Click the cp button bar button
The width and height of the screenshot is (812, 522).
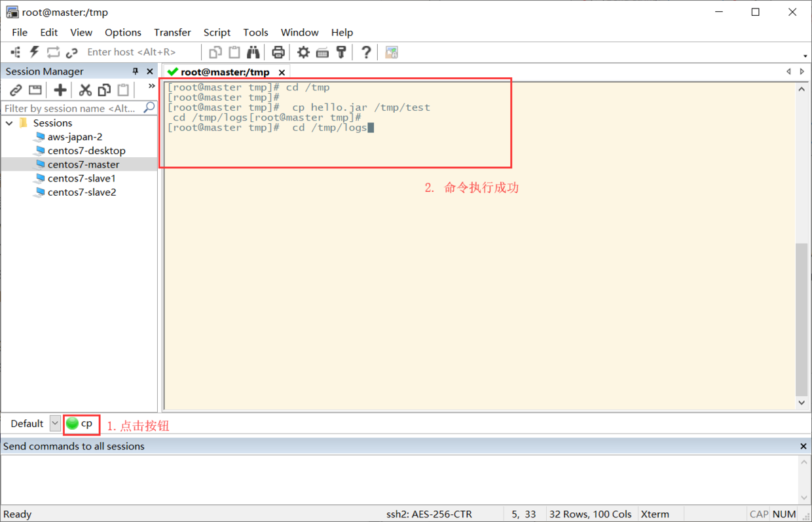point(80,424)
